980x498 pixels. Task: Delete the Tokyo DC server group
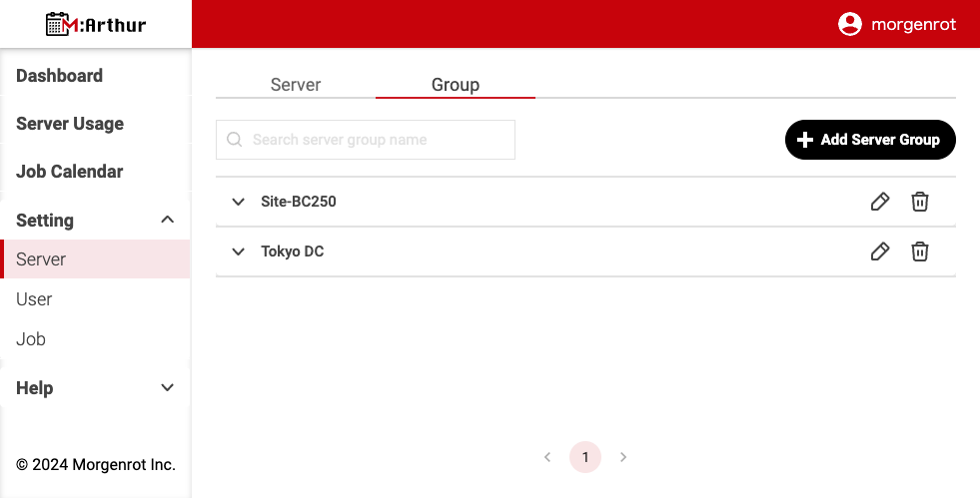tap(920, 251)
